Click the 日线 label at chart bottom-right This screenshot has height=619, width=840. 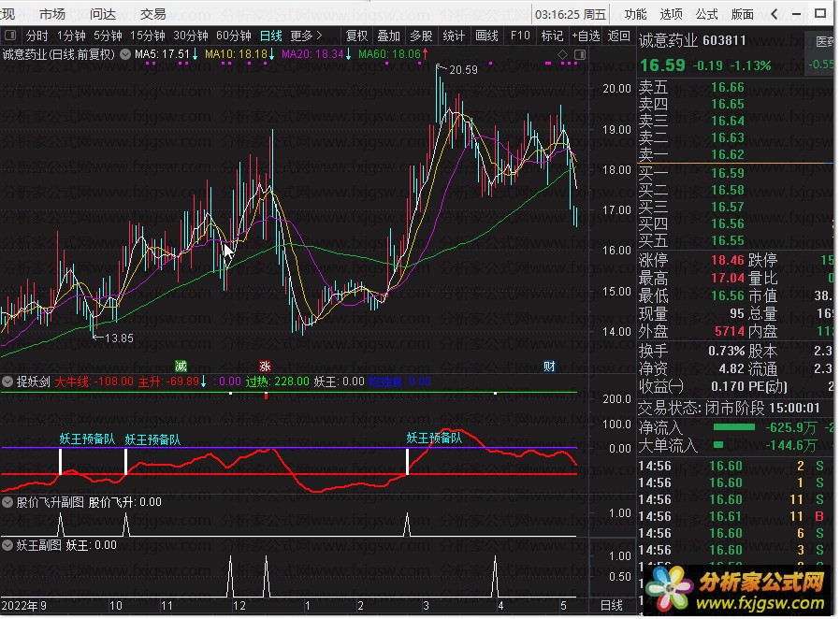(611, 606)
